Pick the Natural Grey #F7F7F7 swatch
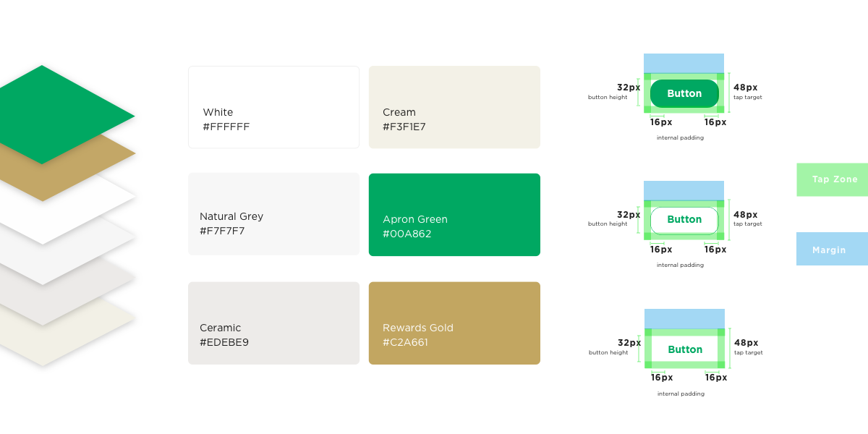The image size is (868, 434). pos(273,214)
